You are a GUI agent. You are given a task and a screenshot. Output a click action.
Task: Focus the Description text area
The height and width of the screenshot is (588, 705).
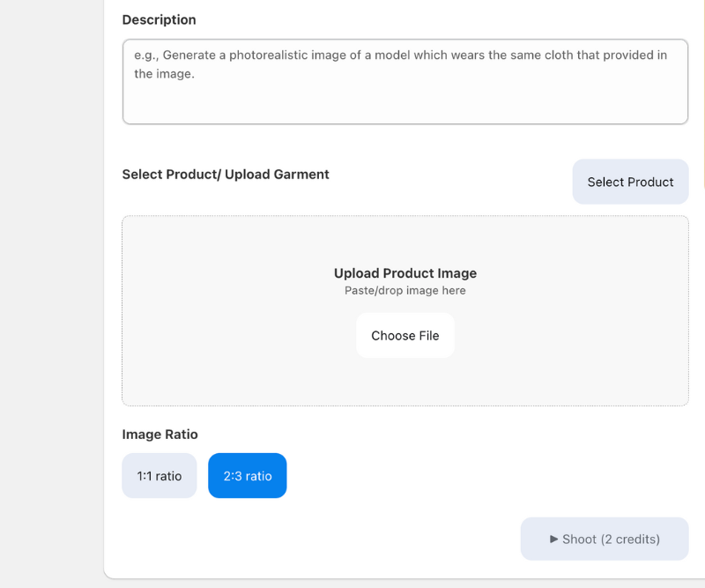coord(405,82)
